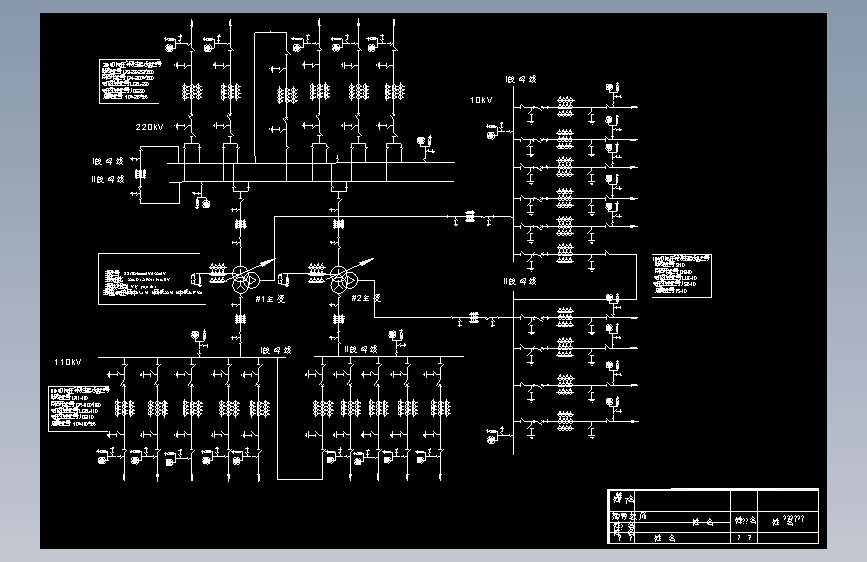Select rightmost 220kV feeder current transformer group
867x562 pixels.
394,92
